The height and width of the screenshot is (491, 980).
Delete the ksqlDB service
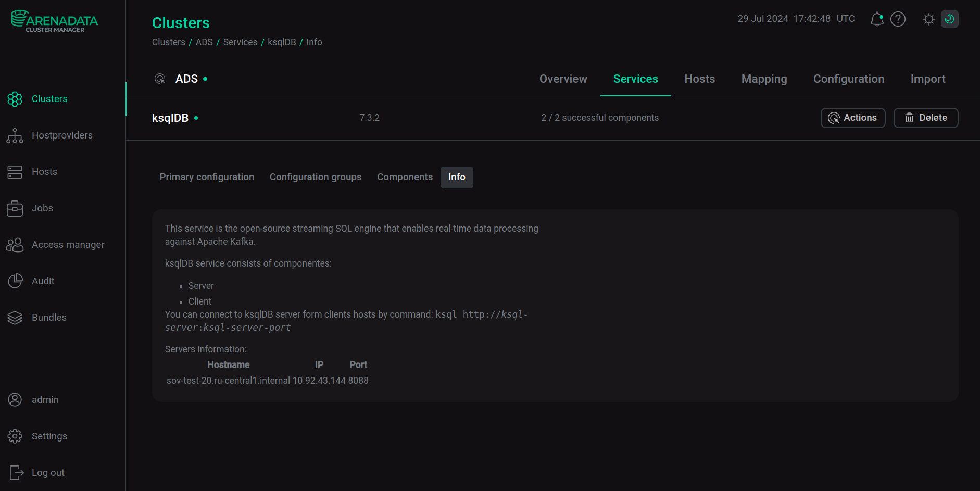(x=926, y=118)
